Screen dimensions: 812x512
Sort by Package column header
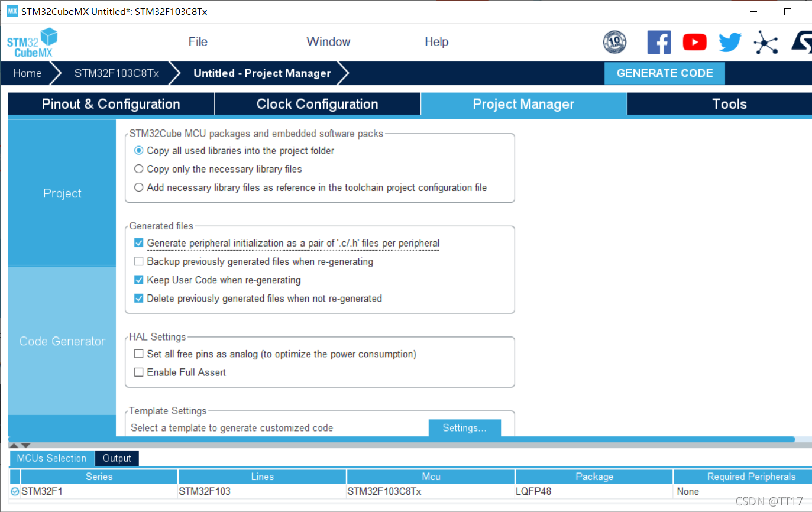point(594,477)
